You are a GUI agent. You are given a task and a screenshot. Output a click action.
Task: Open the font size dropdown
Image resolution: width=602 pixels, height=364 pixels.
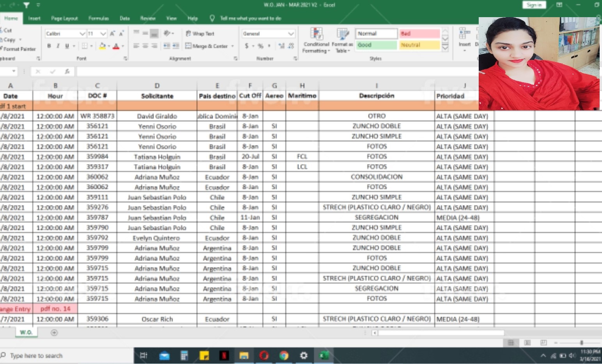point(103,33)
